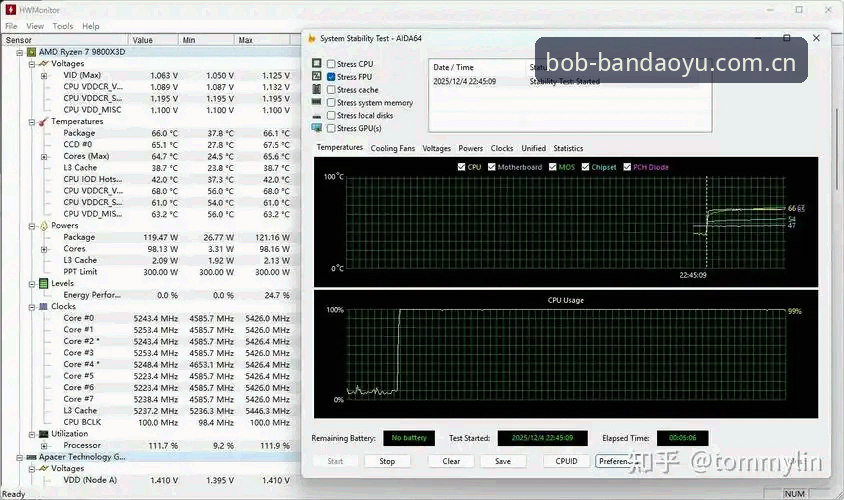This screenshot has height=500, width=844.
Task: Click the Clocks icon in sensor tree
Action: [x=44, y=306]
